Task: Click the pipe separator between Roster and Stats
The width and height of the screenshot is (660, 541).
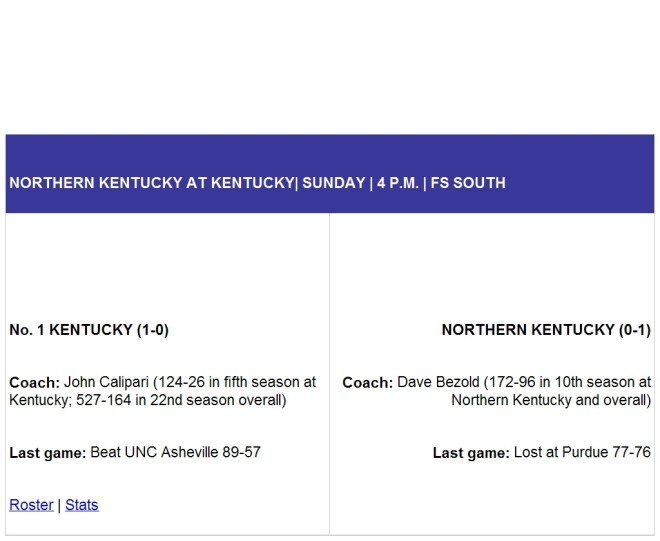Action: [59, 505]
